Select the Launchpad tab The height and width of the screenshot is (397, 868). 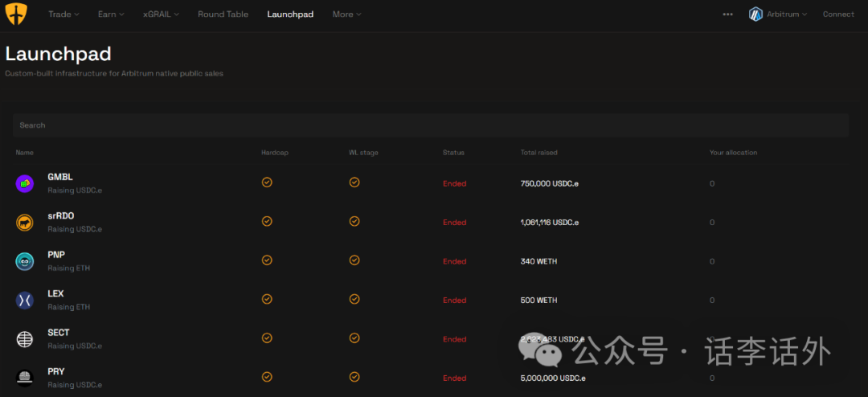click(x=290, y=14)
